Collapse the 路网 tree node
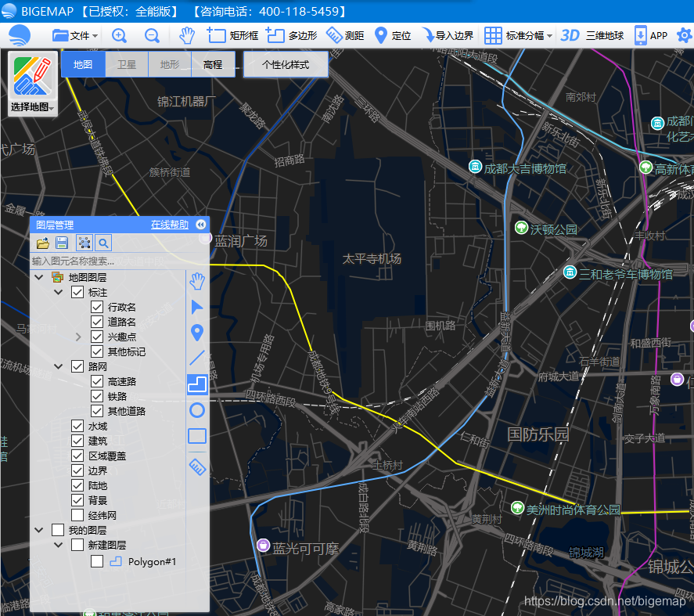 pos(59,366)
